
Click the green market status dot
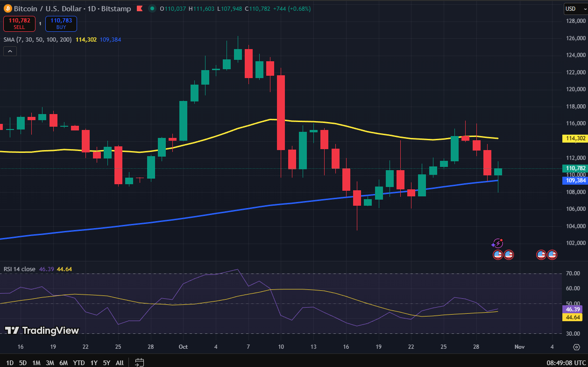coord(151,8)
